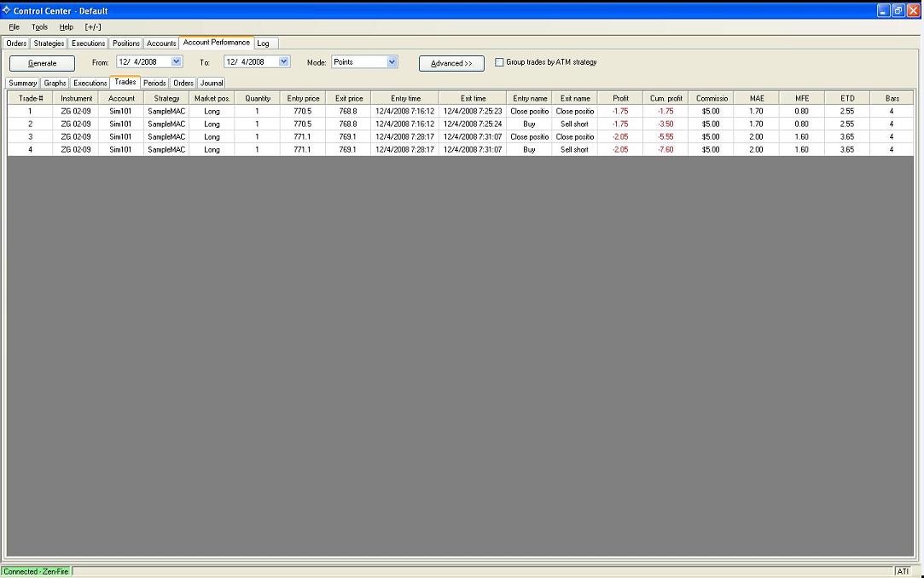Click the Quantity column header

[x=258, y=98]
